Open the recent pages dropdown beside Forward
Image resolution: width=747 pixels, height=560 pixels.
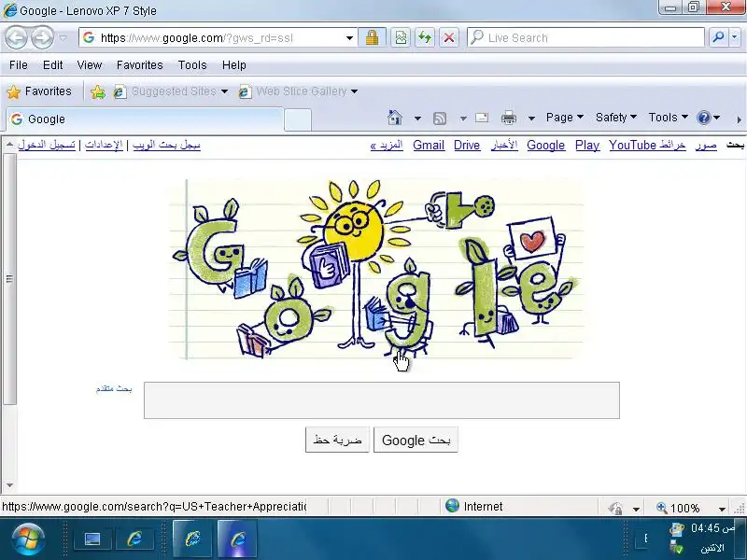click(x=63, y=37)
